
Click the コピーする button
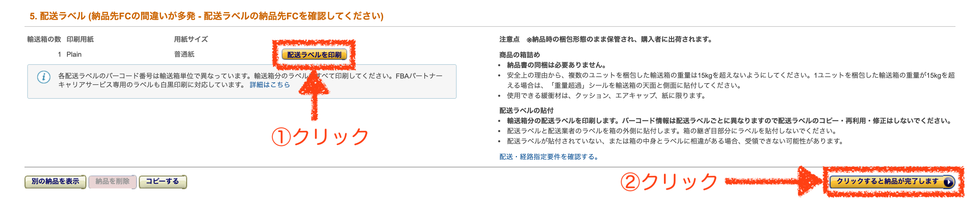(162, 182)
